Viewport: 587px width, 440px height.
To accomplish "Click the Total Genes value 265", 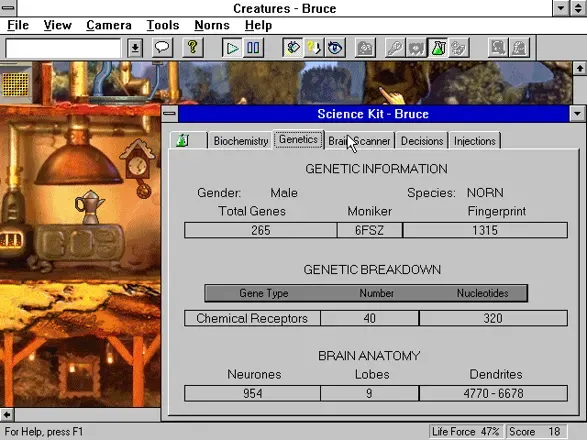I will pyautogui.click(x=261, y=230).
